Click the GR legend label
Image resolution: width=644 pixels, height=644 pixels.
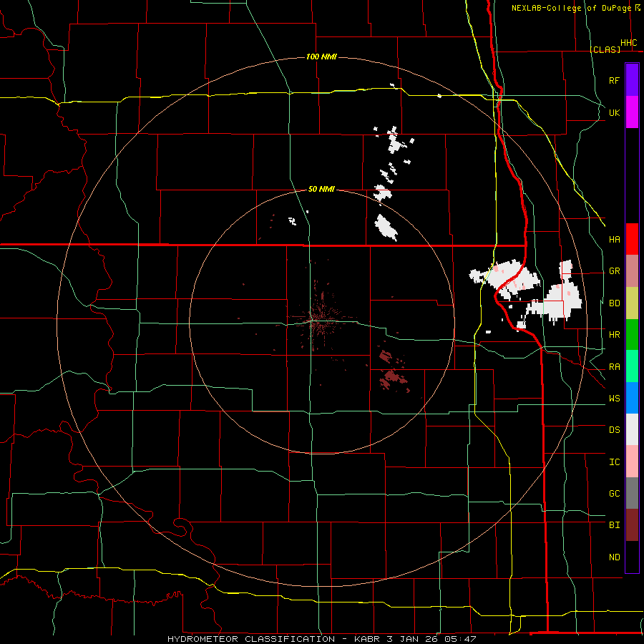[x=614, y=271]
